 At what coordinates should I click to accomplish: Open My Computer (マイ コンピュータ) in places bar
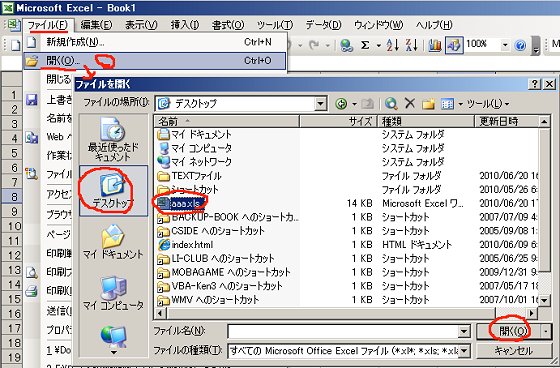pyautogui.click(x=113, y=293)
